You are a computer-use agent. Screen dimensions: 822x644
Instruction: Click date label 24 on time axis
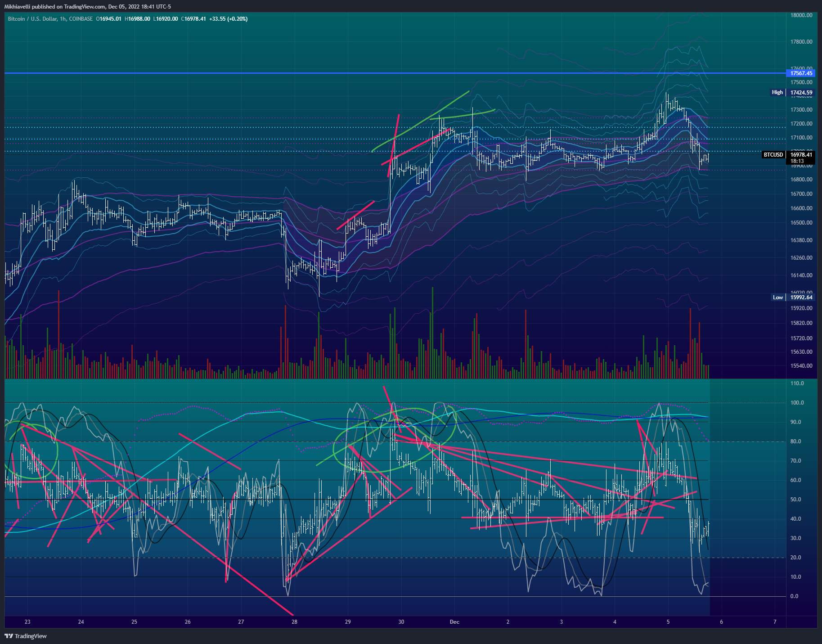tap(81, 622)
